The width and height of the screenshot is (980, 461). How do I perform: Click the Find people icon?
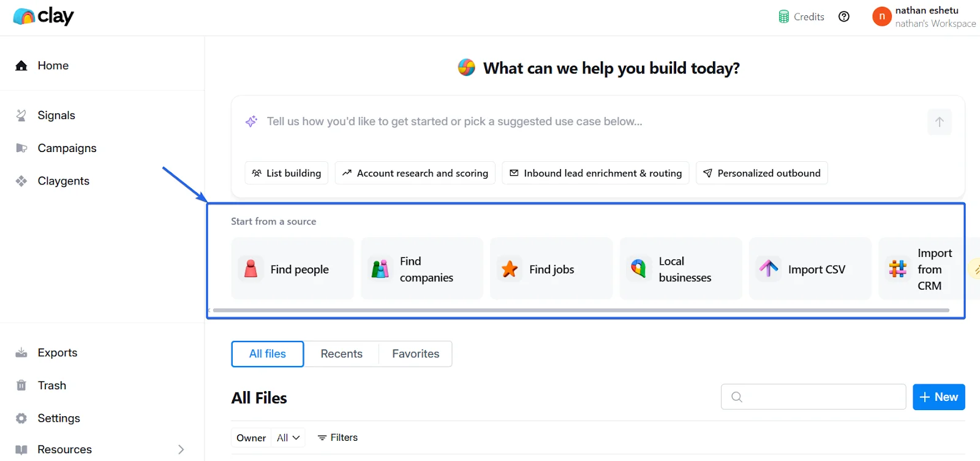coord(251,269)
